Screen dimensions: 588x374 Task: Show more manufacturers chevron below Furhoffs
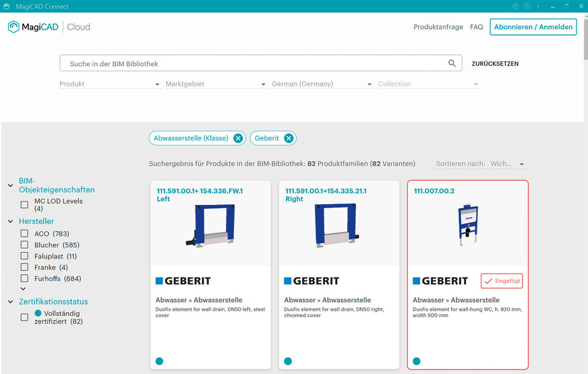pyautogui.click(x=23, y=288)
